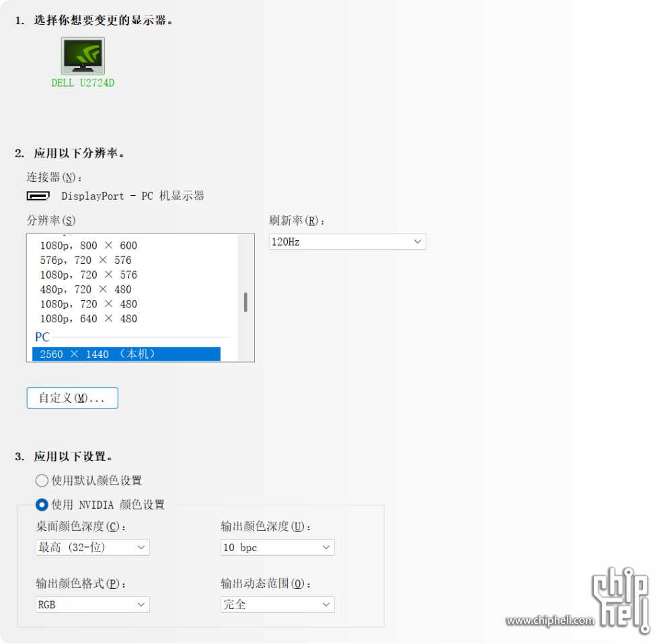The image size is (659, 644).
Task: Select resolution 1080p, 800 × 600
Action: click(x=89, y=246)
